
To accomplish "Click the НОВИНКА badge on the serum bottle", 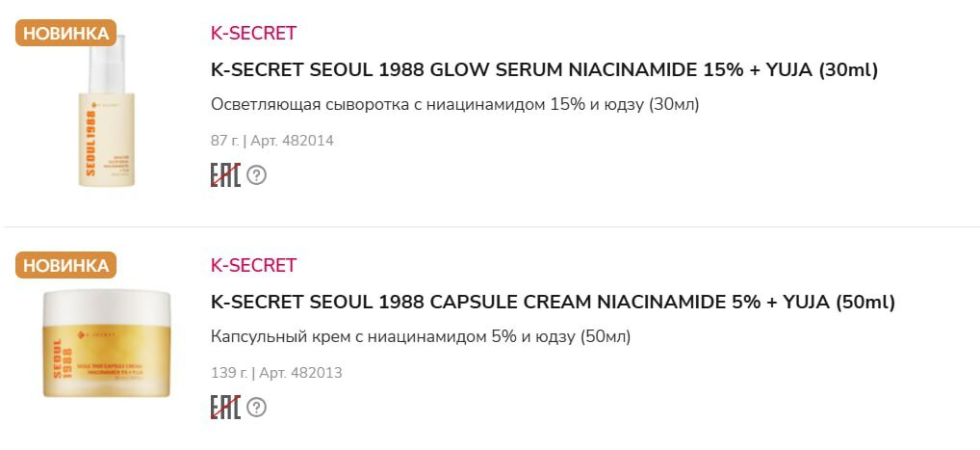I will click(65, 33).
